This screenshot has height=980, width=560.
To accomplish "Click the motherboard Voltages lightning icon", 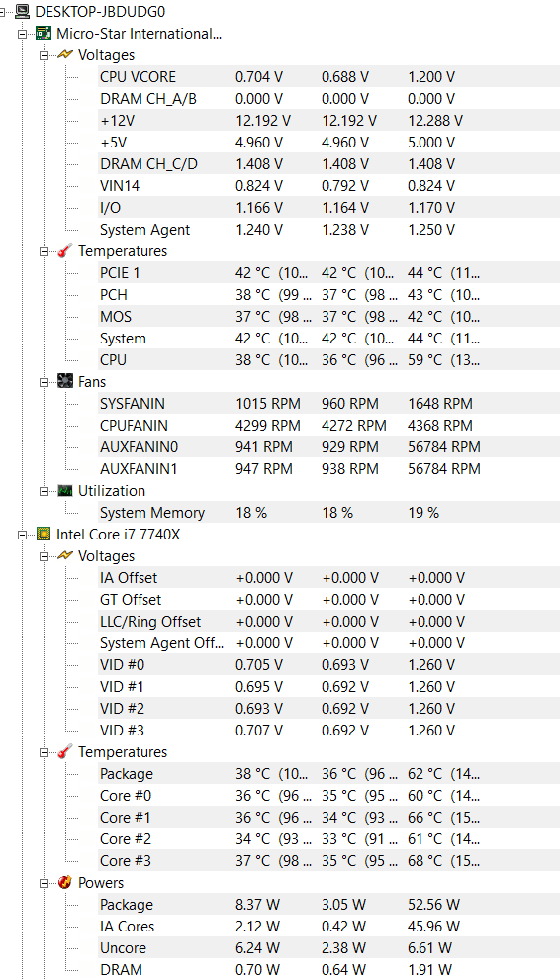I will [x=65, y=55].
